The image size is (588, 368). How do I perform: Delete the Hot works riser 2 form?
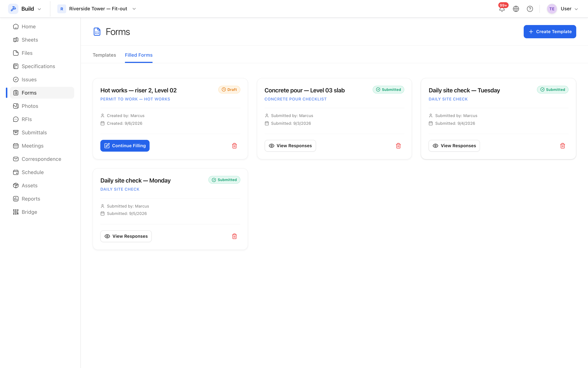click(234, 146)
